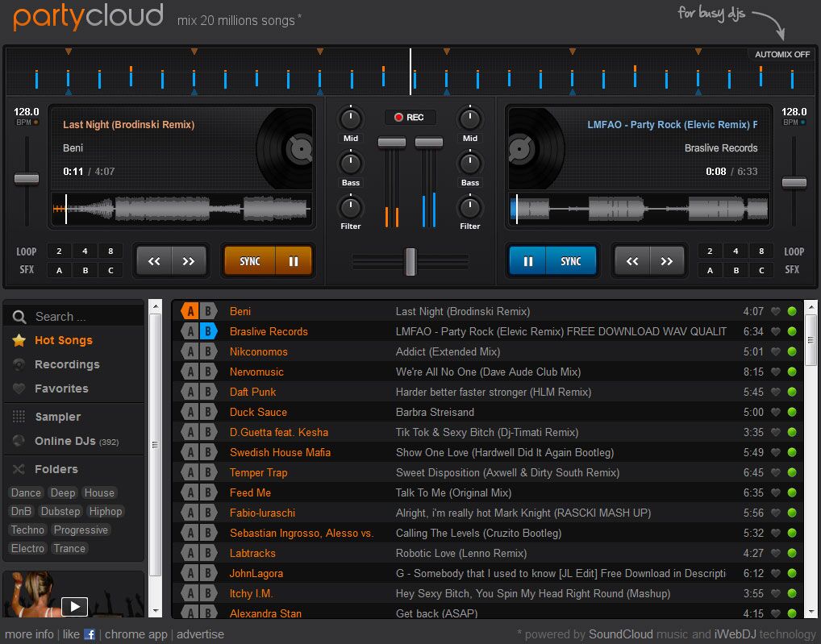Click song list scrollbar down arrow
This screenshot has width=821, height=644.
coord(811,612)
